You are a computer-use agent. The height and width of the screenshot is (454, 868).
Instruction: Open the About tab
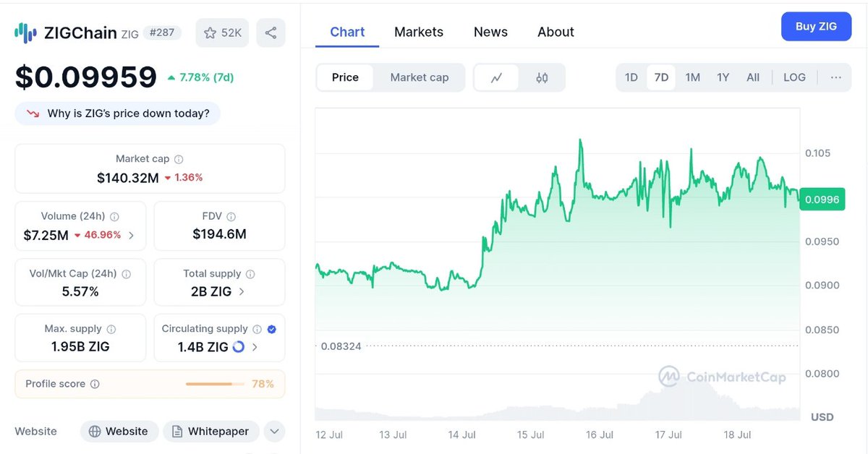coord(556,32)
